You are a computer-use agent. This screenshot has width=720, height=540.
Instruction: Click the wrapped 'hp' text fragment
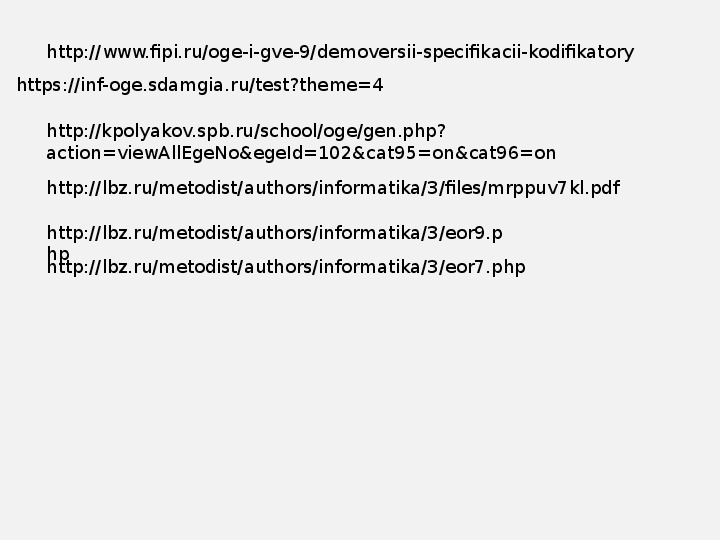[58, 253]
